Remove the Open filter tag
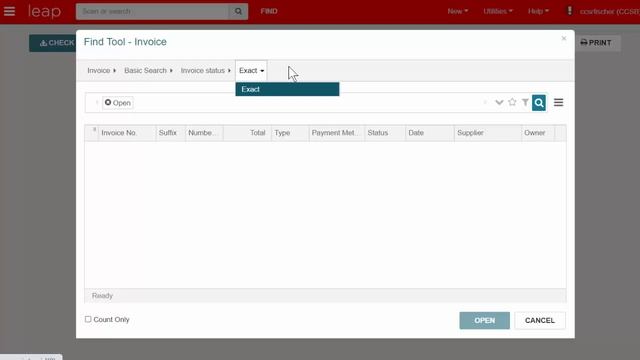 click(x=108, y=102)
